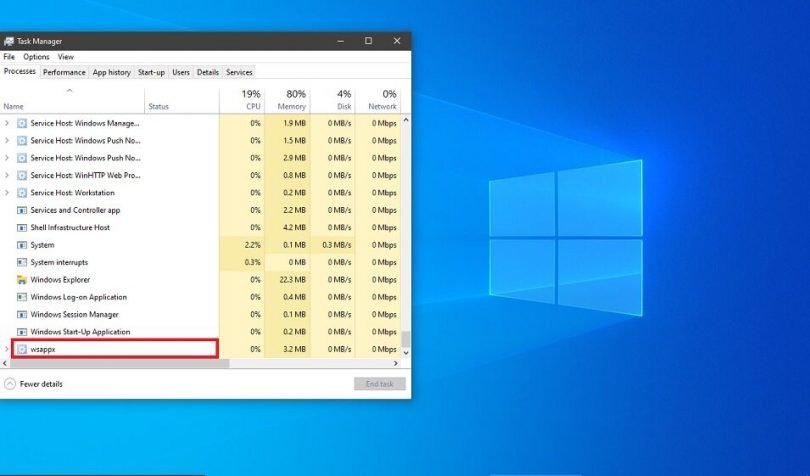Screen dimensions: 810x476
Task: Click the Service Host: Workstation gear icon
Action: [x=22, y=193]
